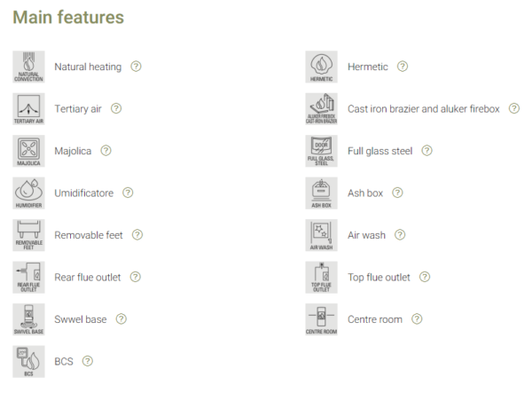Open the question mark next to Umidificatore
The width and height of the screenshot is (532, 393).
[x=128, y=193]
